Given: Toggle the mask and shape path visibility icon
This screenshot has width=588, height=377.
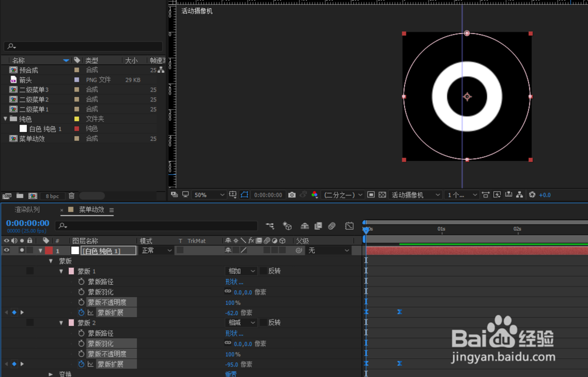Looking at the screenshot, I should pos(245,195).
